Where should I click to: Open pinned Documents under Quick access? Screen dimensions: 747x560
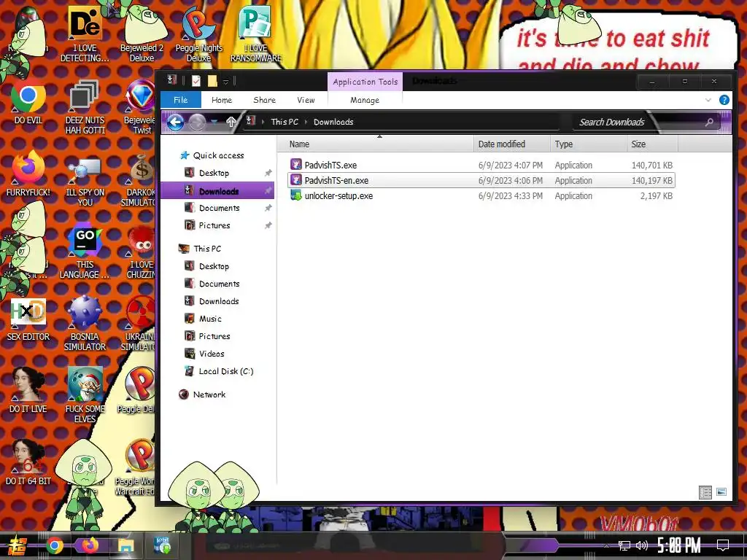[219, 208]
